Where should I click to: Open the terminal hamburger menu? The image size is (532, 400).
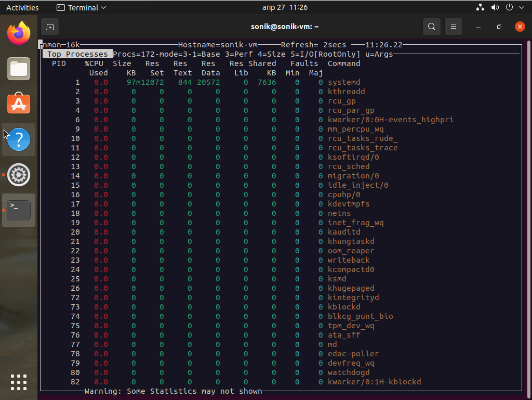tap(454, 27)
